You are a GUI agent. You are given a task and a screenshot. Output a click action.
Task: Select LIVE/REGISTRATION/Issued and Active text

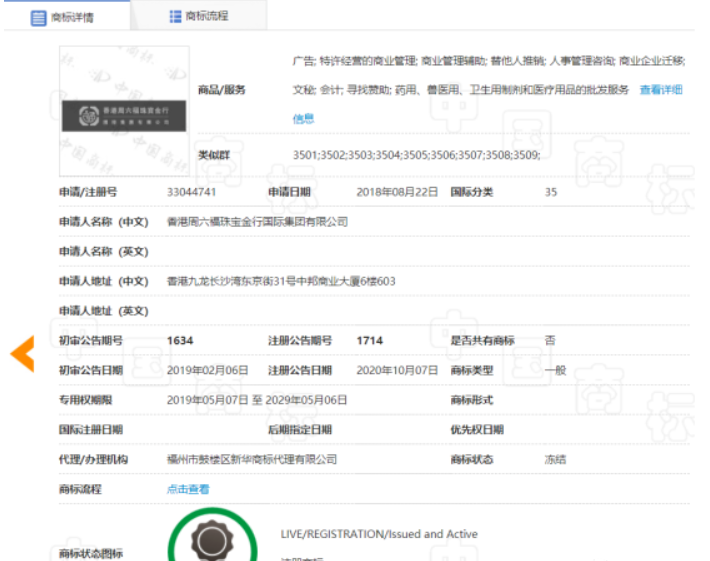[379, 534]
